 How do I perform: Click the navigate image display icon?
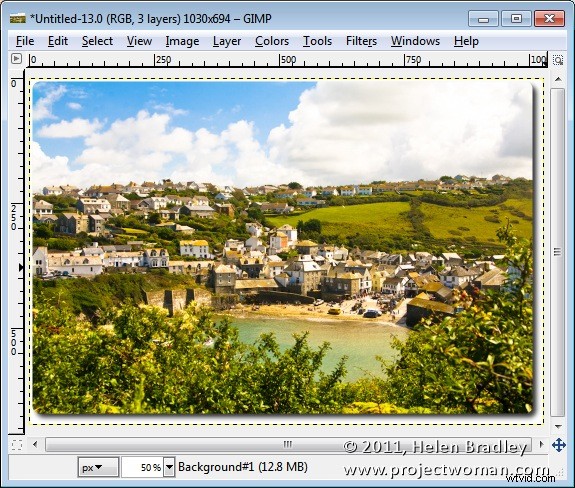pos(558,445)
